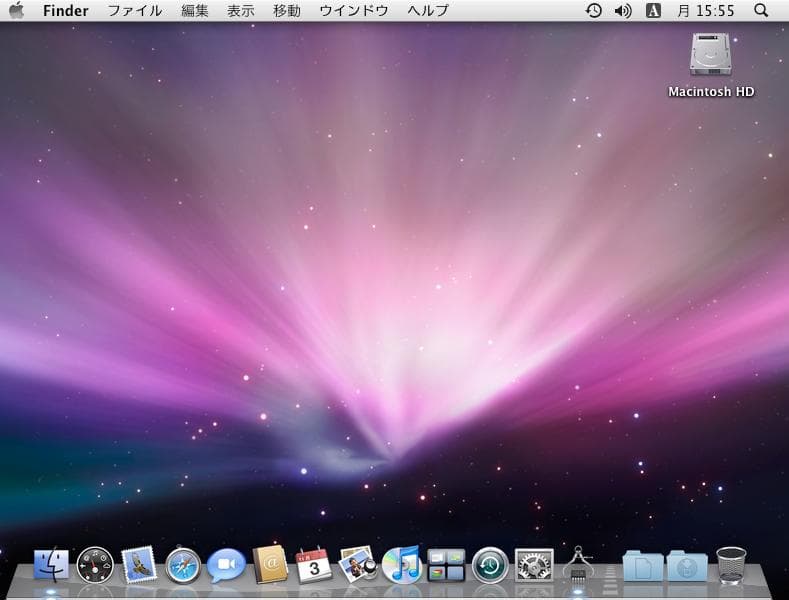Launch Dashboard from the Dock

tap(95, 565)
